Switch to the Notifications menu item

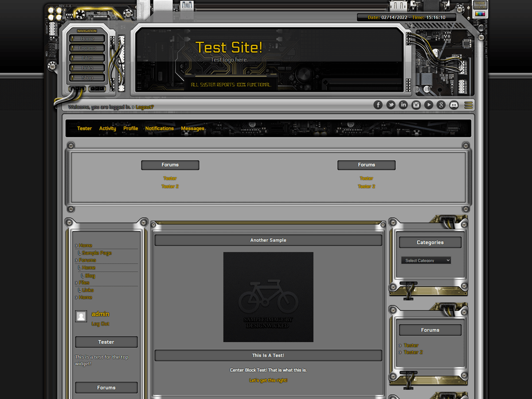(159, 128)
